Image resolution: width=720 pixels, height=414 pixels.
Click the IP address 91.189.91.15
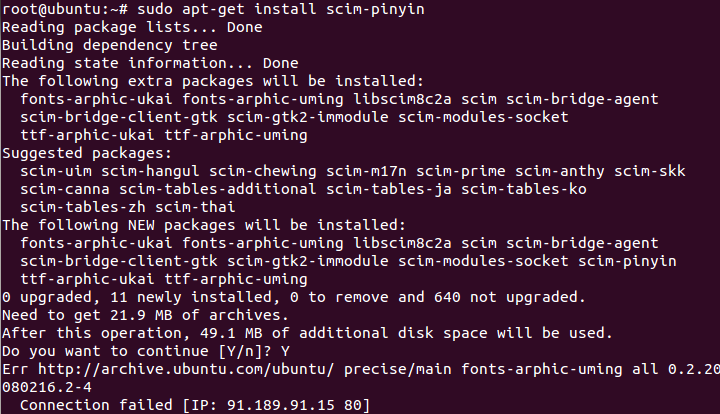click(281, 405)
